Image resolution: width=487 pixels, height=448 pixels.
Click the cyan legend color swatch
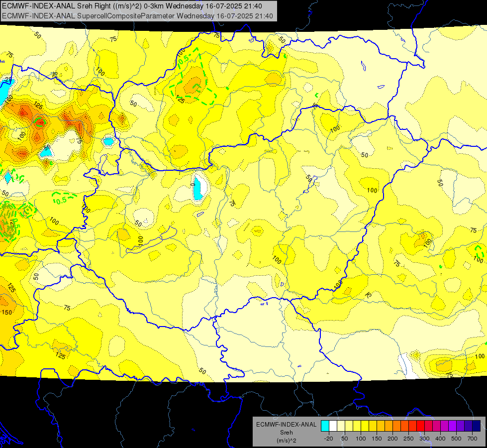325,426
